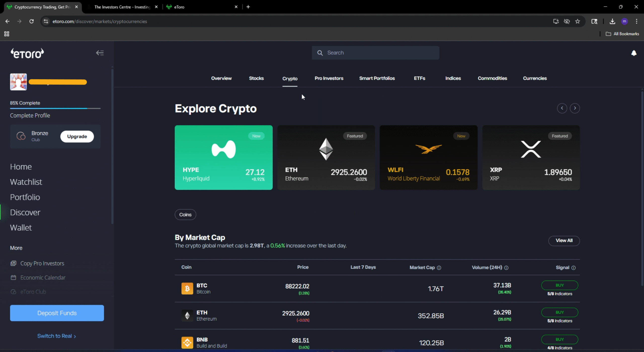Open the World Liberty Financial card
Screen dimensions: 644x352
coord(428,157)
